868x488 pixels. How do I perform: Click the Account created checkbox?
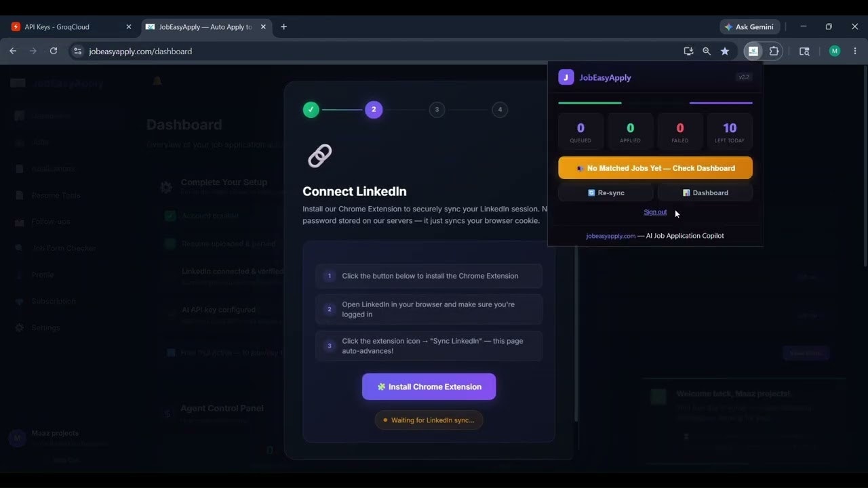tap(170, 216)
